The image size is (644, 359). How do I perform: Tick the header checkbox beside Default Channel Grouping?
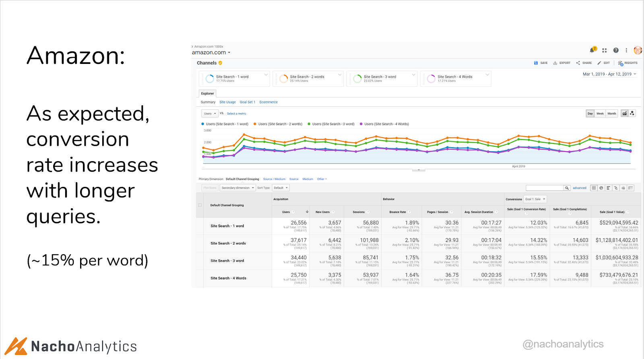tap(200, 205)
